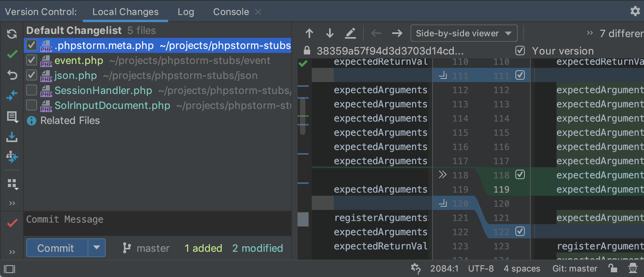Click the '2 modified' status text
644x277 pixels.
(257, 248)
